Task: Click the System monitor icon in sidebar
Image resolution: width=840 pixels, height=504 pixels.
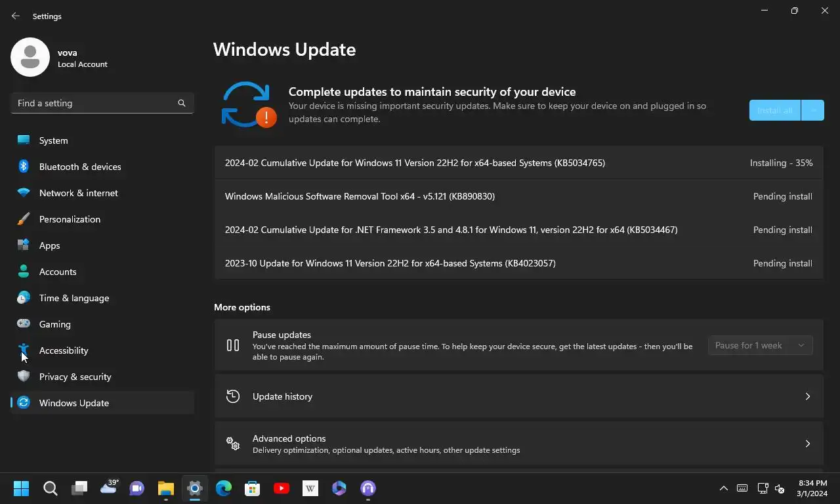Action: [x=24, y=140]
